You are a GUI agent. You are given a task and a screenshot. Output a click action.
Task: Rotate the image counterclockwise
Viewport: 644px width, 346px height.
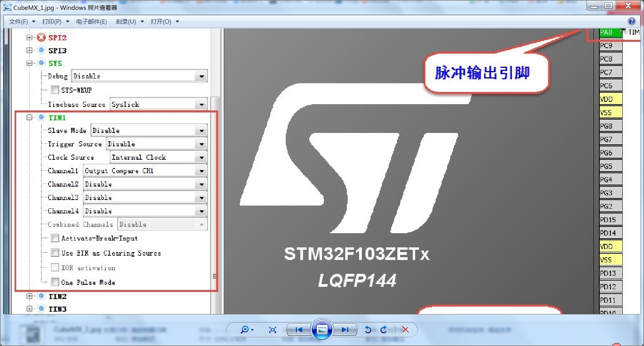pyautogui.click(x=368, y=329)
